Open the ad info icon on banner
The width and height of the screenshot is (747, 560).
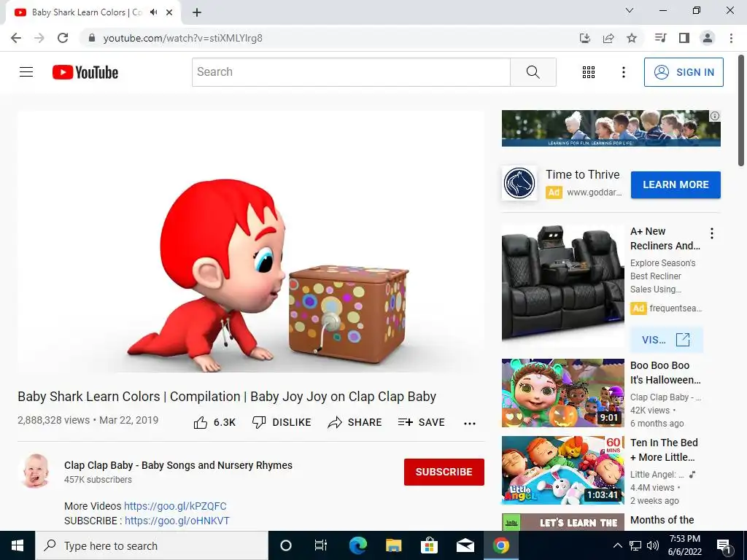(715, 116)
